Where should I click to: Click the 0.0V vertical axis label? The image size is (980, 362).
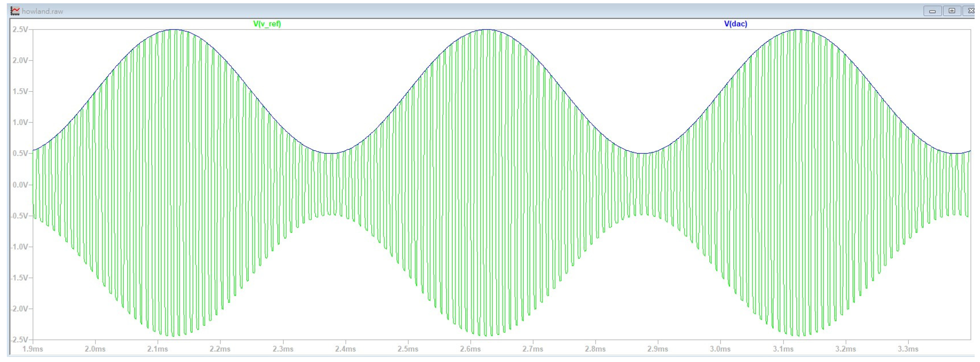20,185
